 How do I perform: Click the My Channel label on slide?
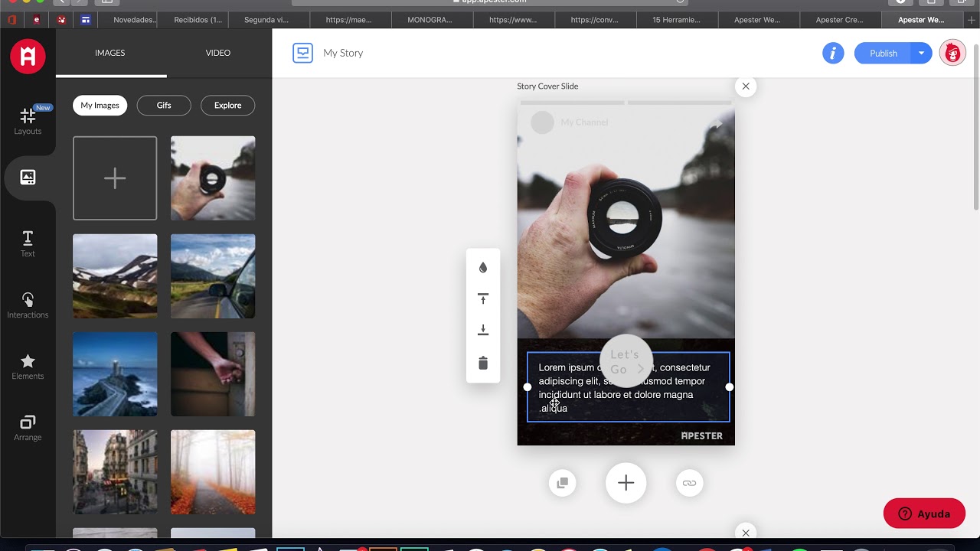click(584, 122)
